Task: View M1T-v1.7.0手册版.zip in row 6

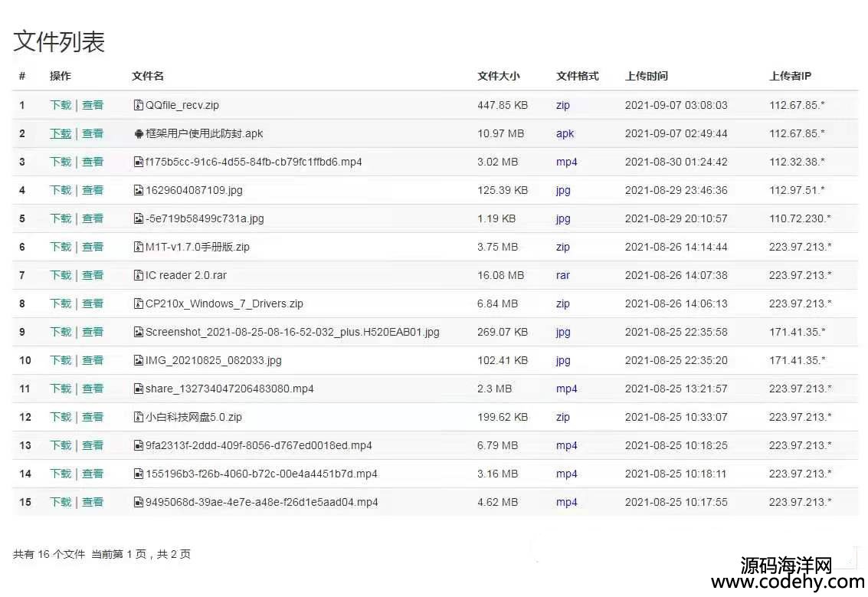Action: pyautogui.click(x=93, y=247)
